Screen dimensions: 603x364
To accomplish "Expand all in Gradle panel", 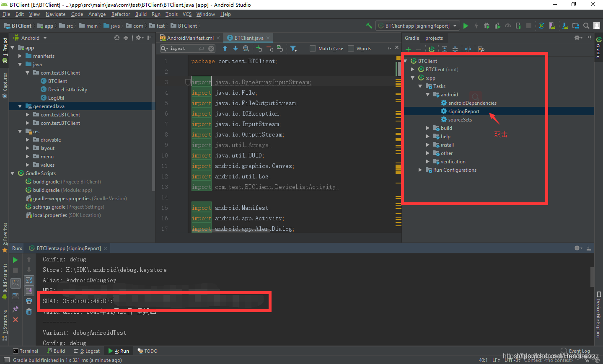I will tap(445, 49).
